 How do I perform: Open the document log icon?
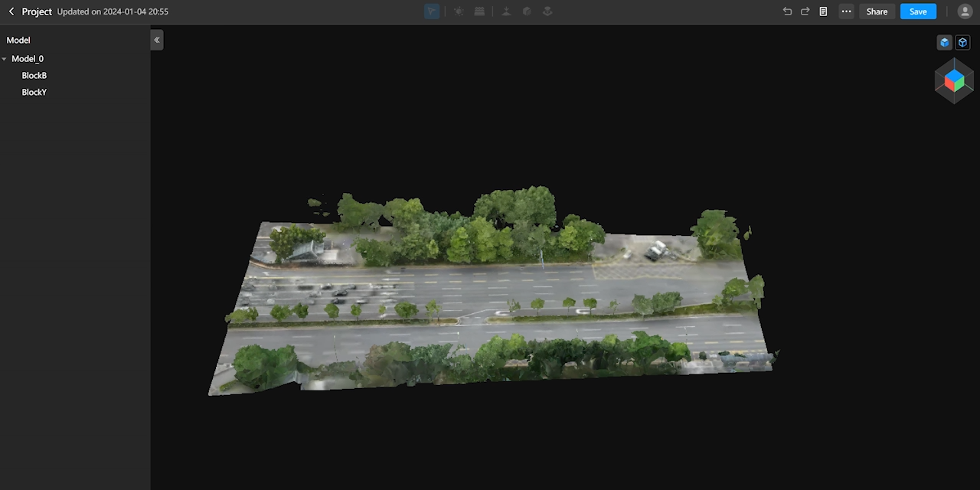pyautogui.click(x=824, y=11)
